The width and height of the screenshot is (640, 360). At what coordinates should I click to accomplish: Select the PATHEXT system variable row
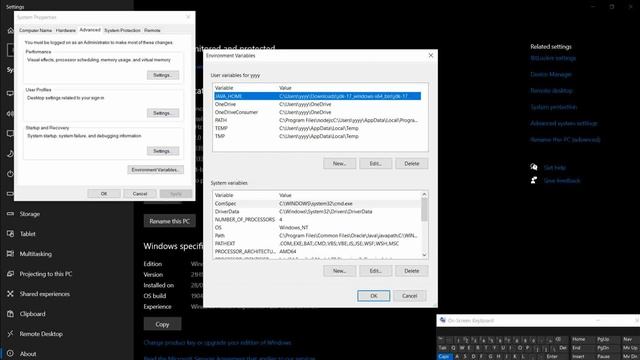pos(317,244)
